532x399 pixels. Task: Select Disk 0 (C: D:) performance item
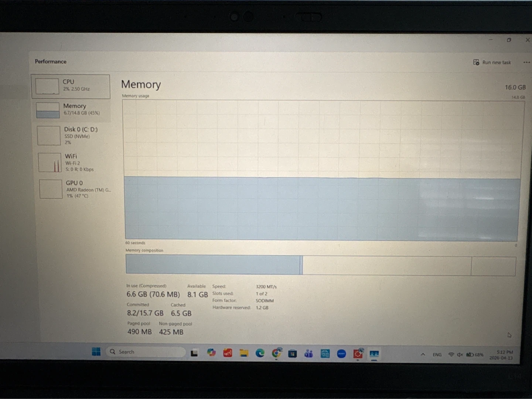[x=73, y=136]
